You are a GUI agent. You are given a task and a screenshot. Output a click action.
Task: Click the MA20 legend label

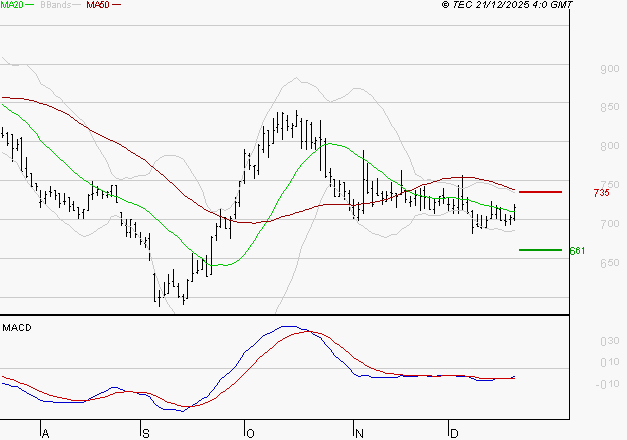pyautogui.click(x=13, y=6)
